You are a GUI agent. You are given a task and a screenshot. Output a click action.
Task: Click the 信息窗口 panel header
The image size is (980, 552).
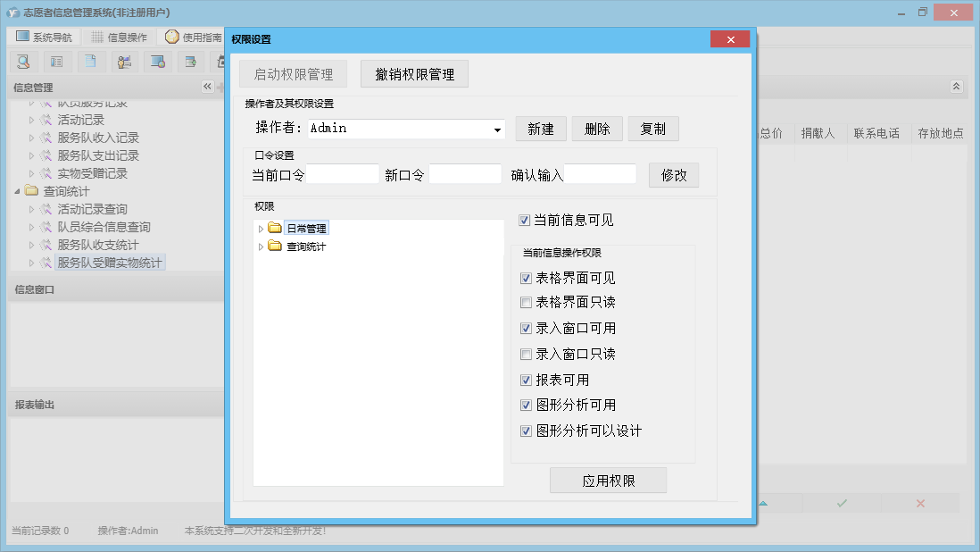pos(116,289)
